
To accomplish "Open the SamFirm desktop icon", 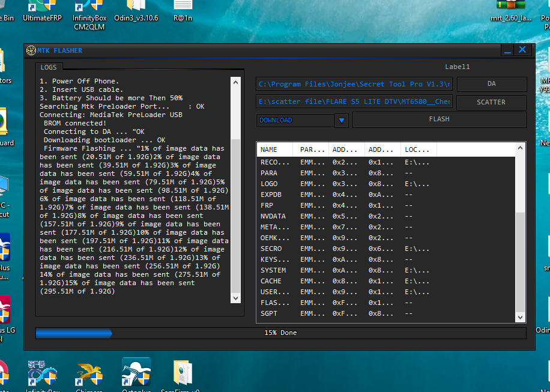I will tap(182, 373).
